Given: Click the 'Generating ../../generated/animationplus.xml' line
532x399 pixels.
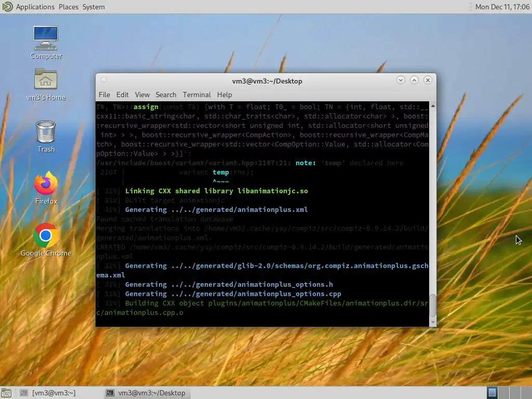Looking at the screenshot, I should 217,209.
